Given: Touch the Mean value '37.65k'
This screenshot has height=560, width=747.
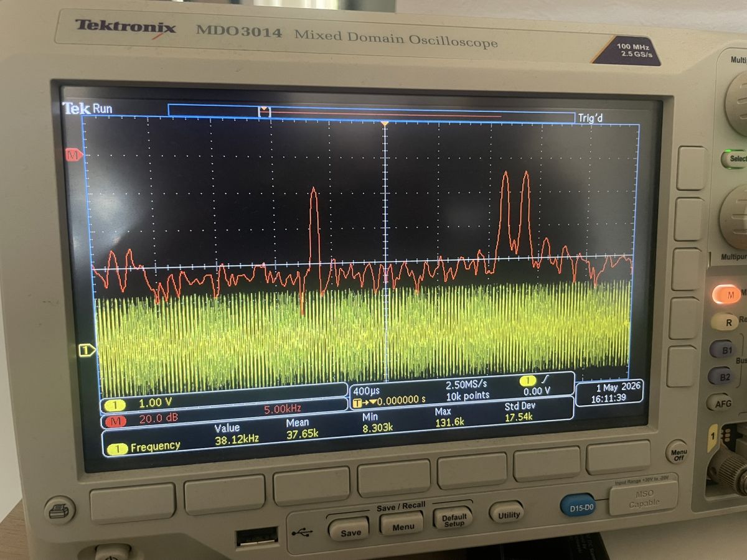Looking at the screenshot, I should pyautogui.click(x=302, y=434).
